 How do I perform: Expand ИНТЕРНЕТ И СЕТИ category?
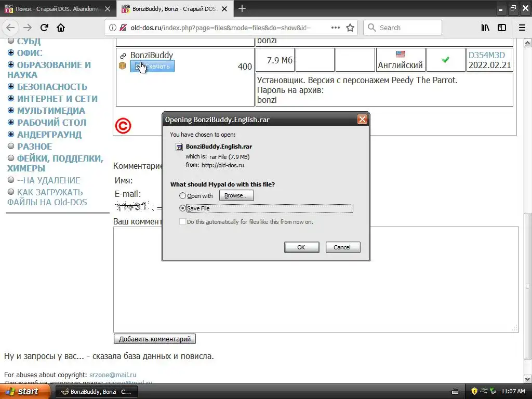click(x=11, y=98)
